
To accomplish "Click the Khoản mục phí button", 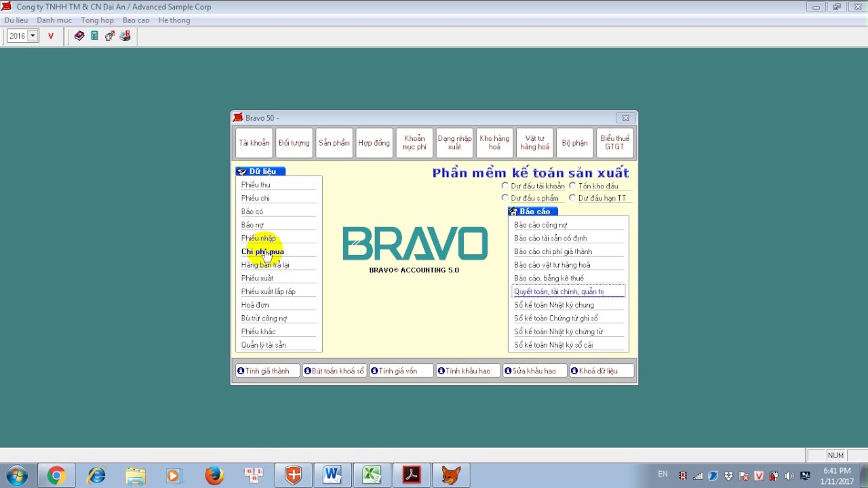I will 414,143.
